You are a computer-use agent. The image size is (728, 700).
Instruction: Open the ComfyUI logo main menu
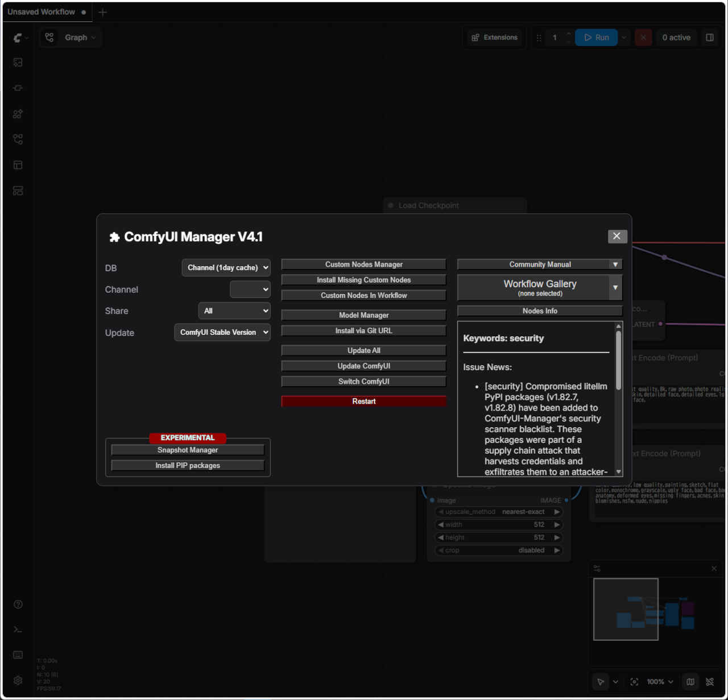20,38
